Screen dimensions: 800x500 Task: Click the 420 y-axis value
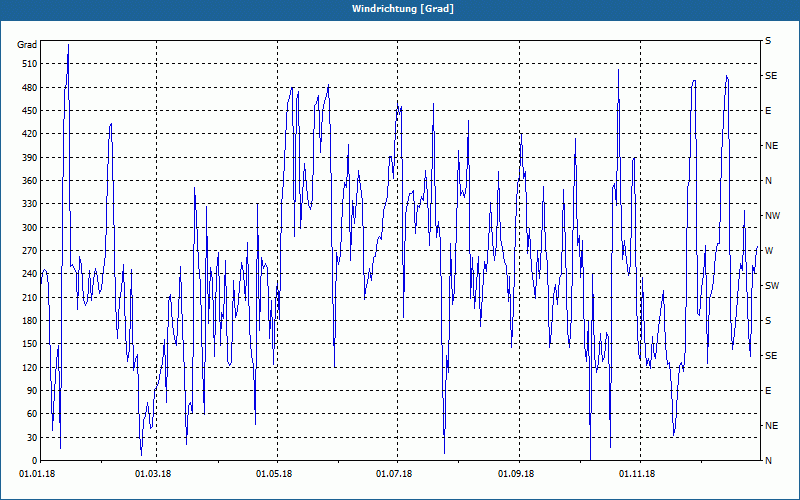[x=30, y=134]
